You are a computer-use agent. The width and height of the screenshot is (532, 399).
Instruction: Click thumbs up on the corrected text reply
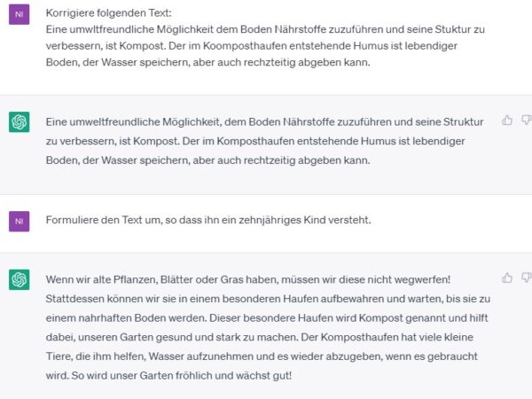507,120
